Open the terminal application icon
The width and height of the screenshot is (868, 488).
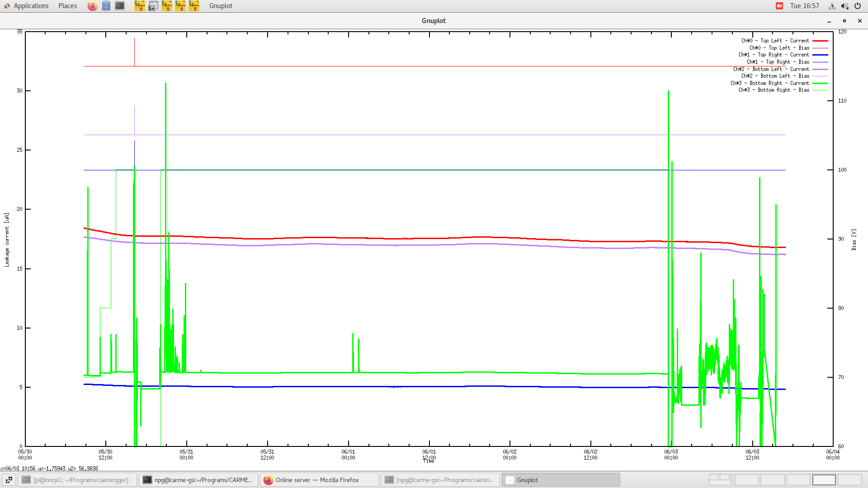119,6
